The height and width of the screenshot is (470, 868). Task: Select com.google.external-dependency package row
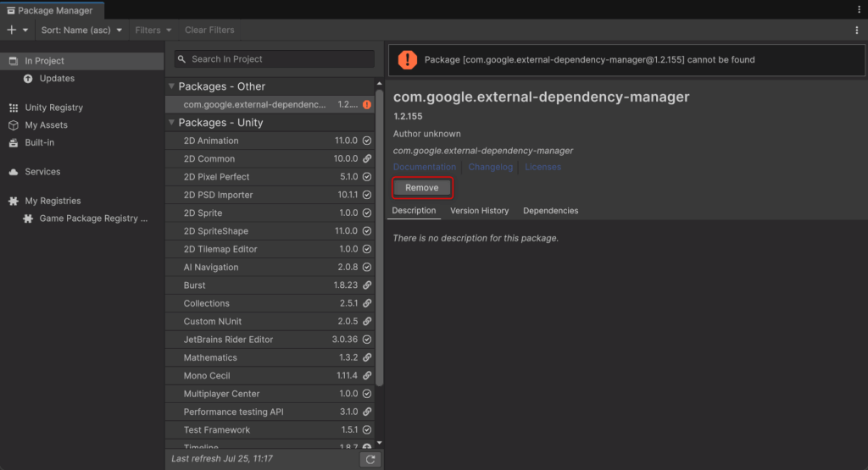(x=270, y=104)
